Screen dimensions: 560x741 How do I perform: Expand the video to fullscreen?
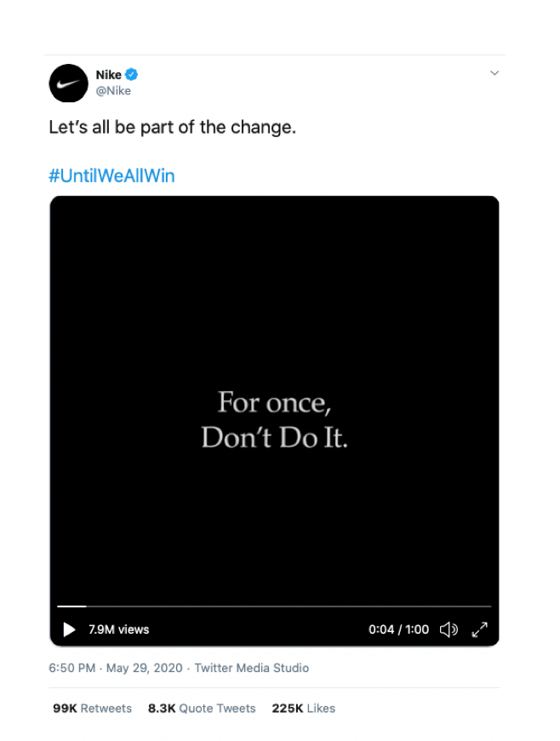[x=480, y=629]
